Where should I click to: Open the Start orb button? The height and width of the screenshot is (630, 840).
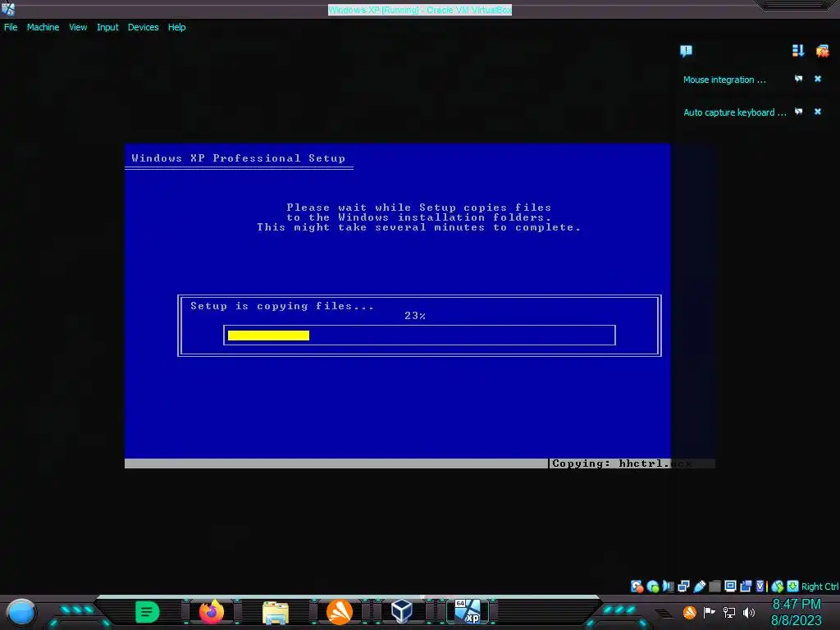(21, 612)
